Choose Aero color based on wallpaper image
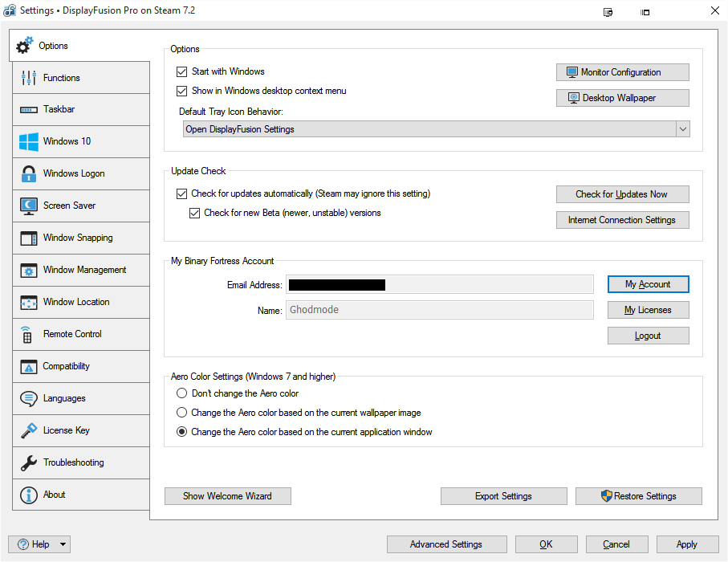The height and width of the screenshot is (562, 728). pos(181,413)
